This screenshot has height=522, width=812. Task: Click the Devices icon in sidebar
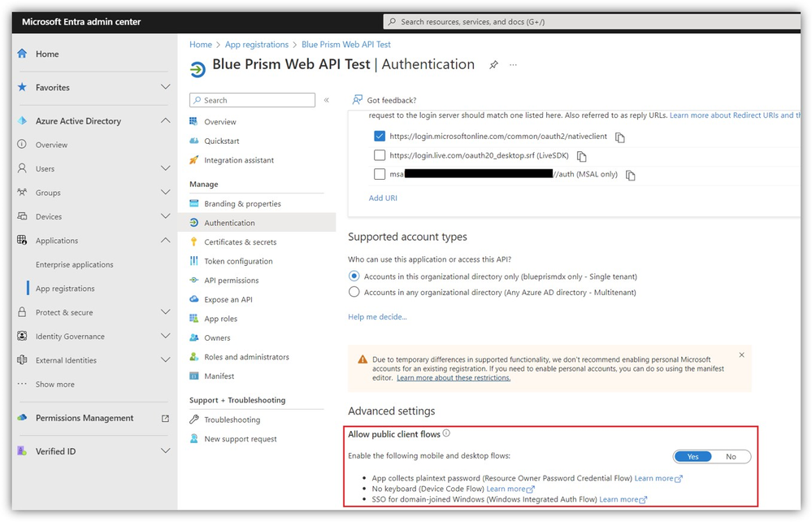click(x=22, y=216)
